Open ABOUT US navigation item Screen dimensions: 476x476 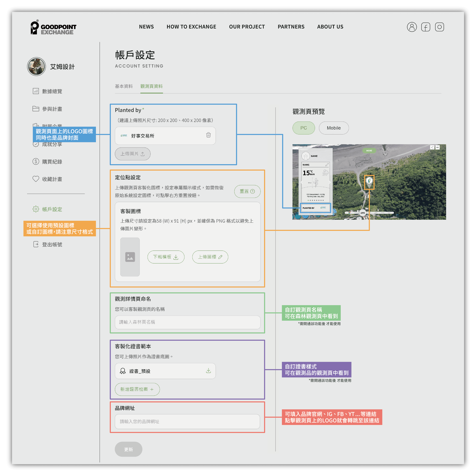point(330,27)
